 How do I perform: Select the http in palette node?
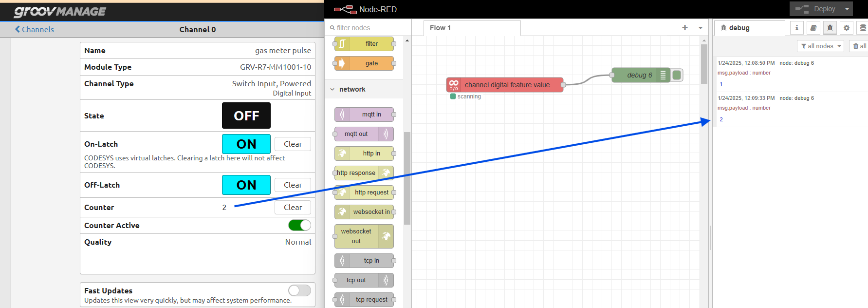point(364,154)
